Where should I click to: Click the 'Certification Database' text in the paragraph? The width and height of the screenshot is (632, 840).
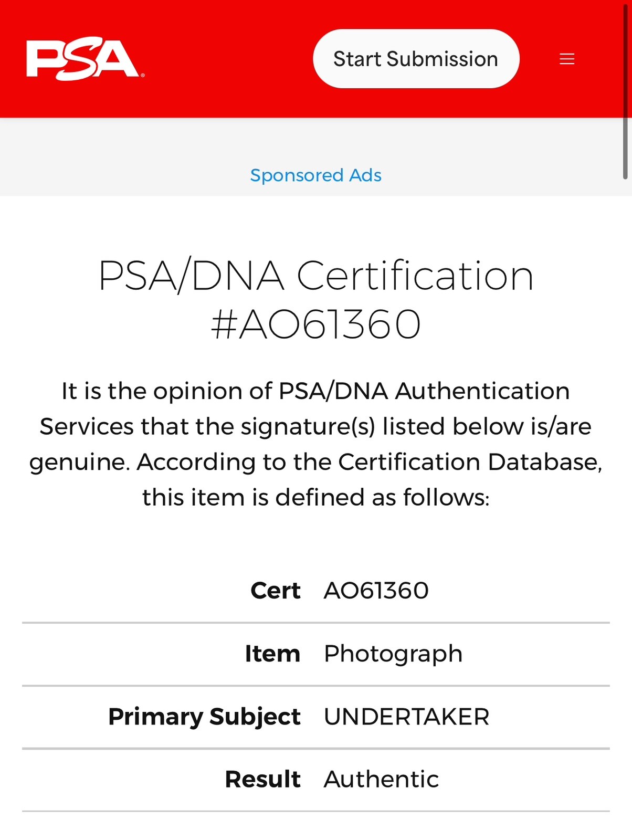pos(468,462)
